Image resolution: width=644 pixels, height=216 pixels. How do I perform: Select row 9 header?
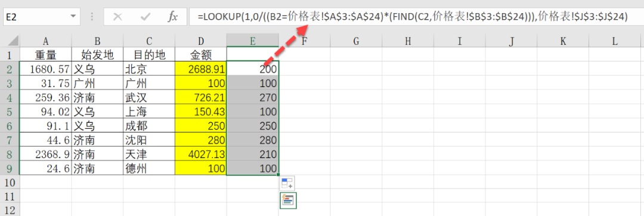coord(10,168)
